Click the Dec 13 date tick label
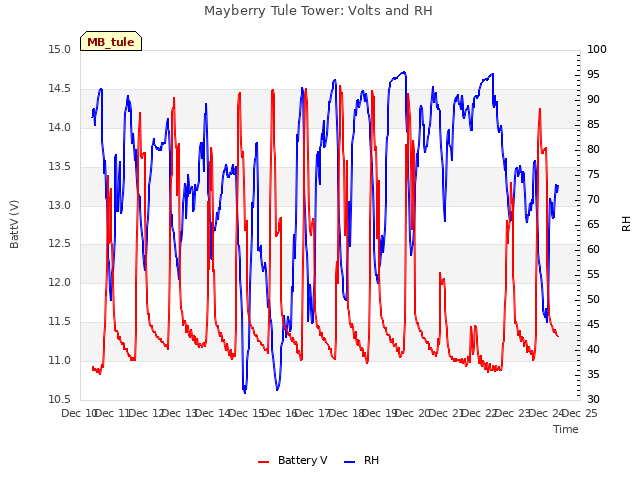This screenshot has height=480, width=640. tap(180, 413)
